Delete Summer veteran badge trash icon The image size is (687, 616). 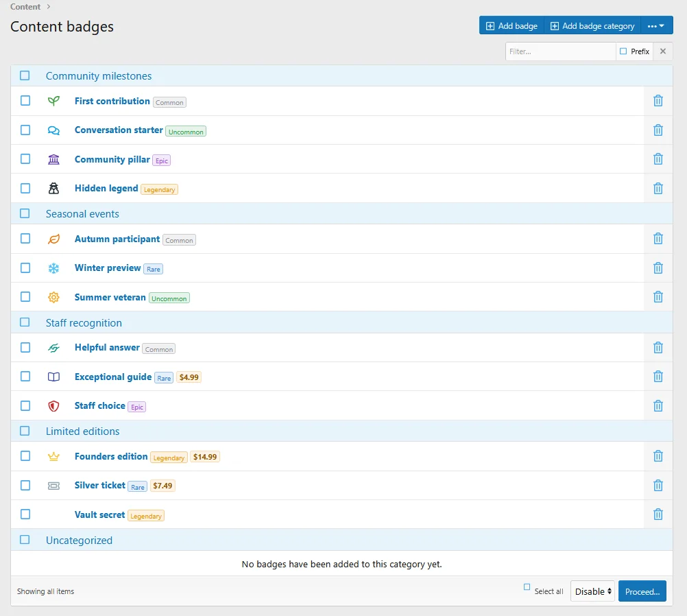pos(658,297)
